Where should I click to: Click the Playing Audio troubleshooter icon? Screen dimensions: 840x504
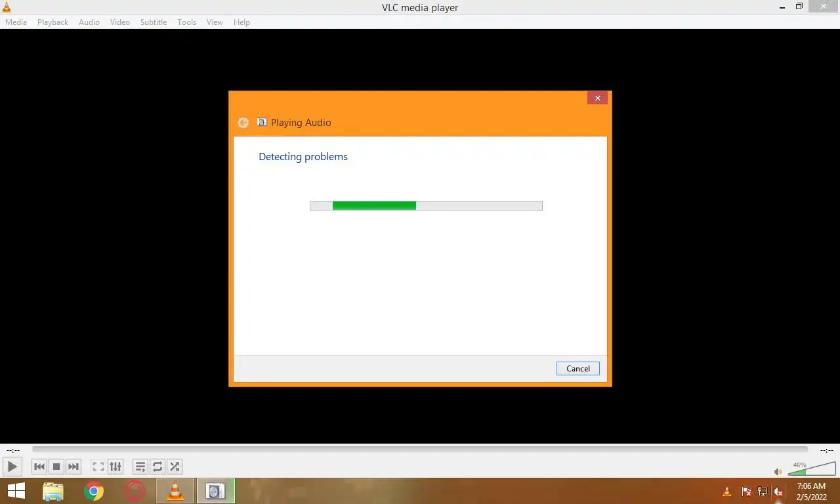tap(262, 122)
